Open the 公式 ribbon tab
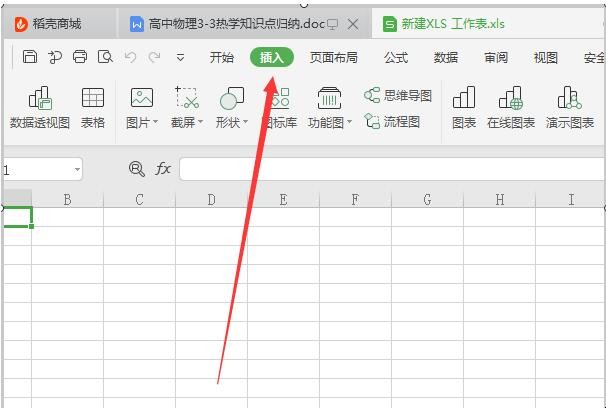606x408 pixels. (x=396, y=58)
